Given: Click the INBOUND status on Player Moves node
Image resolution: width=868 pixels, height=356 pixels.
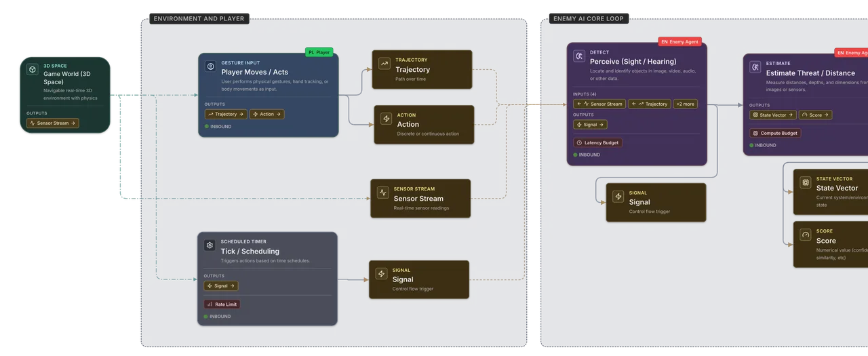Looking at the screenshot, I should pyautogui.click(x=218, y=127).
